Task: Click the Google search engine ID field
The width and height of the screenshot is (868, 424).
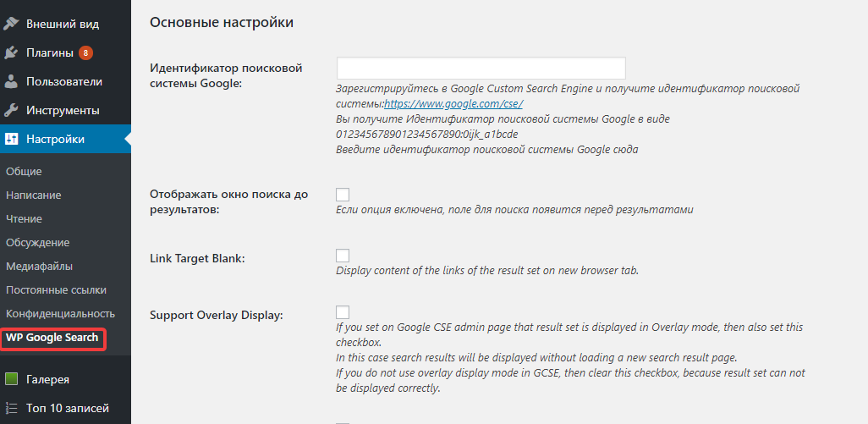Action: click(481, 68)
